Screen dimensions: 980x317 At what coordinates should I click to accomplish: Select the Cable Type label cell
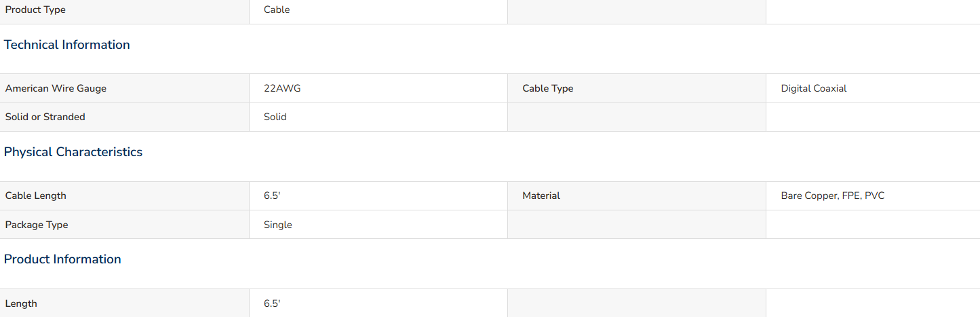click(x=637, y=88)
